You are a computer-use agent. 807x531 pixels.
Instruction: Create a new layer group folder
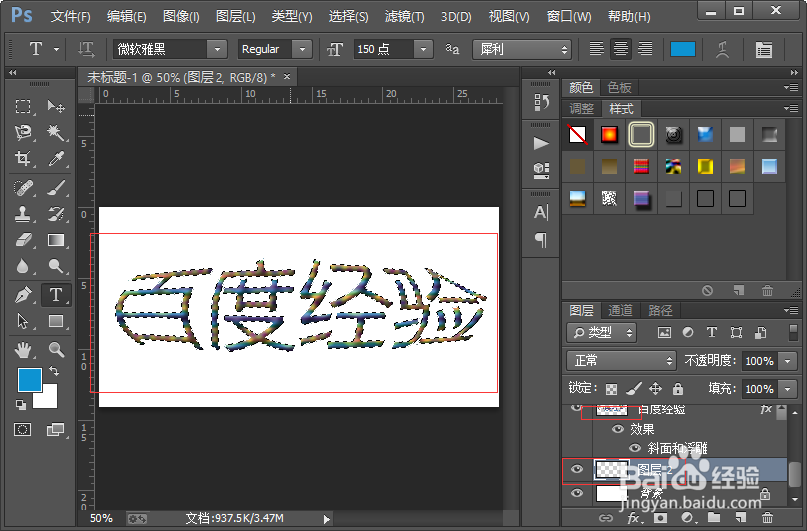[x=714, y=518]
